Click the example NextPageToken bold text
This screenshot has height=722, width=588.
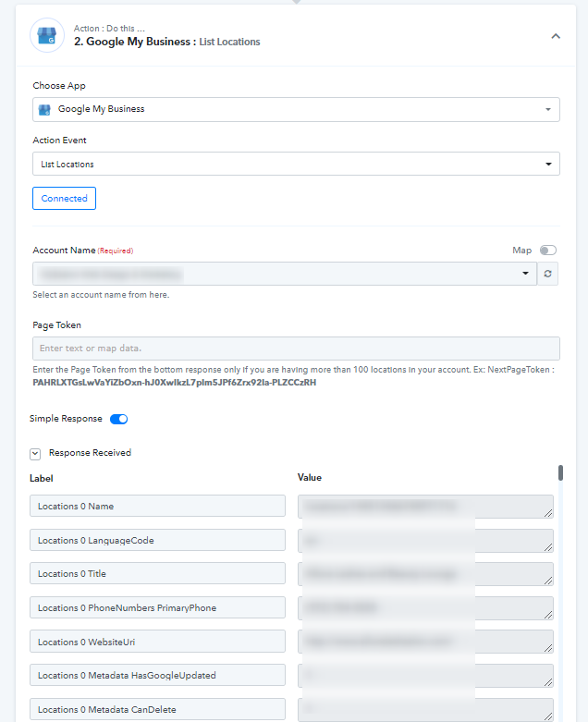pyautogui.click(x=175, y=383)
